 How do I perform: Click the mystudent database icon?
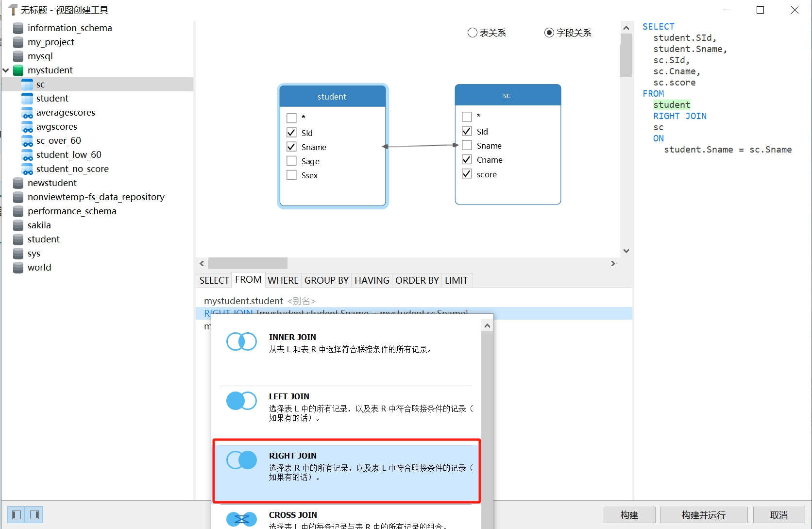click(18, 70)
